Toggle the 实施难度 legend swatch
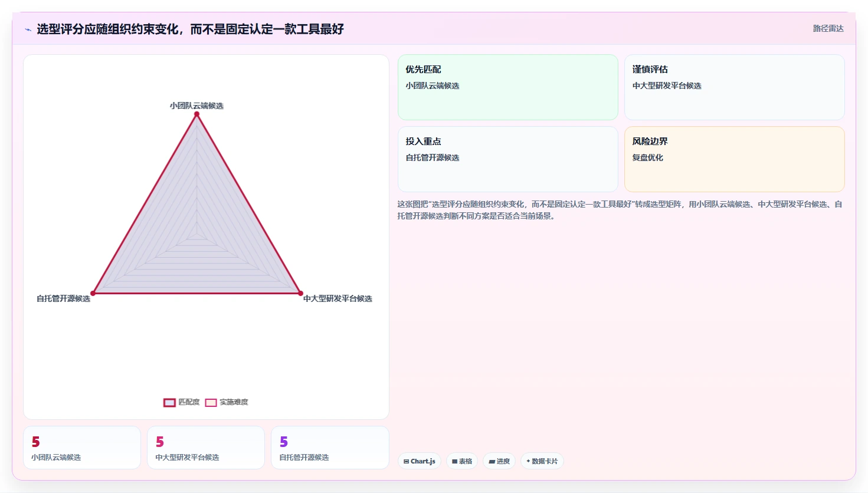Image resolution: width=868 pixels, height=493 pixels. click(x=211, y=403)
